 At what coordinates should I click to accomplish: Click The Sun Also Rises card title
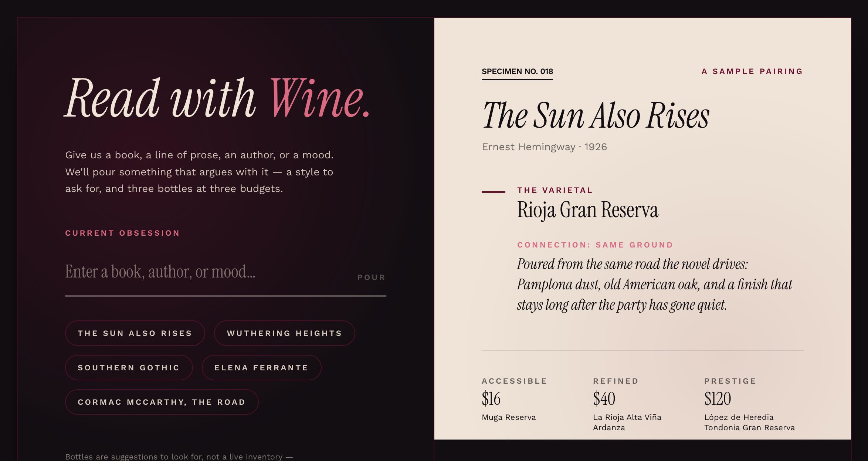click(596, 116)
